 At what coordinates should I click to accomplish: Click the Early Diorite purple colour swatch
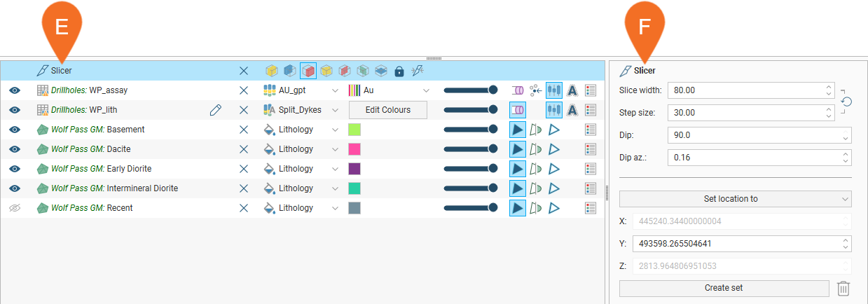pyautogui.click(x=354, y=169)
